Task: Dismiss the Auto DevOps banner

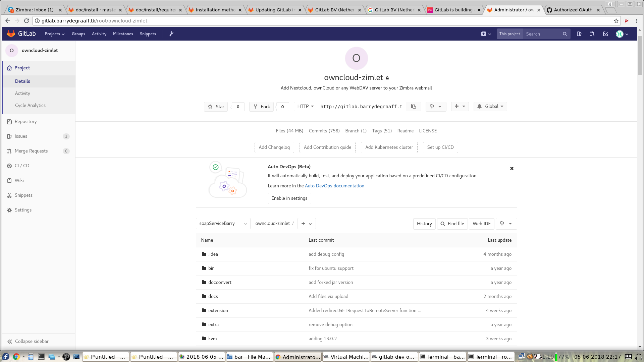Action: pos(512,169)
